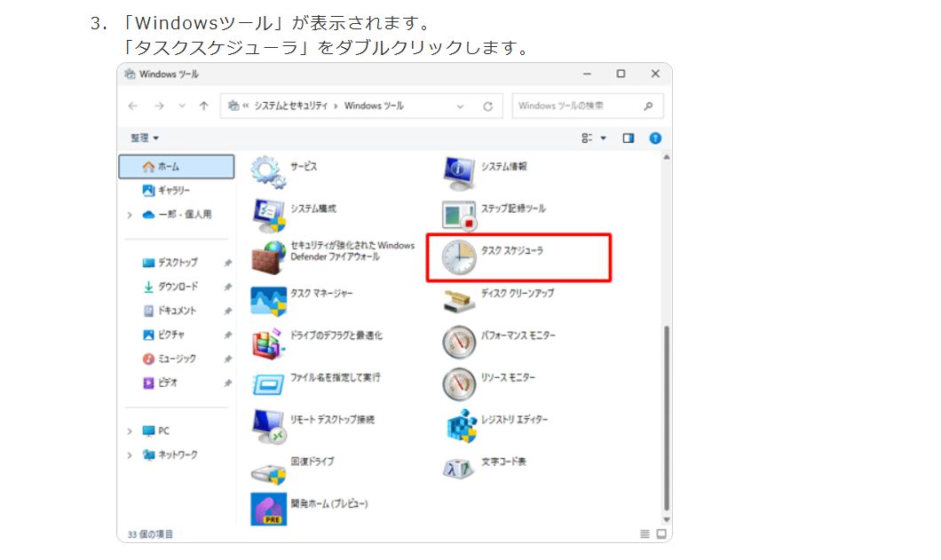Open 文字コード表 icon
941x560 pixels.
459,469
